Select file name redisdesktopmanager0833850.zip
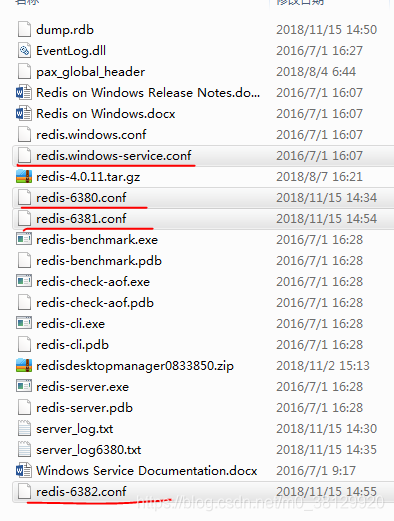 point(135,366)
